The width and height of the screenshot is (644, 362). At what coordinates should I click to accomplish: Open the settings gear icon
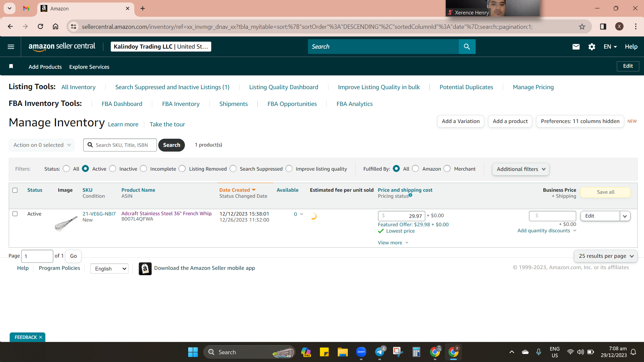click(592, 47)
